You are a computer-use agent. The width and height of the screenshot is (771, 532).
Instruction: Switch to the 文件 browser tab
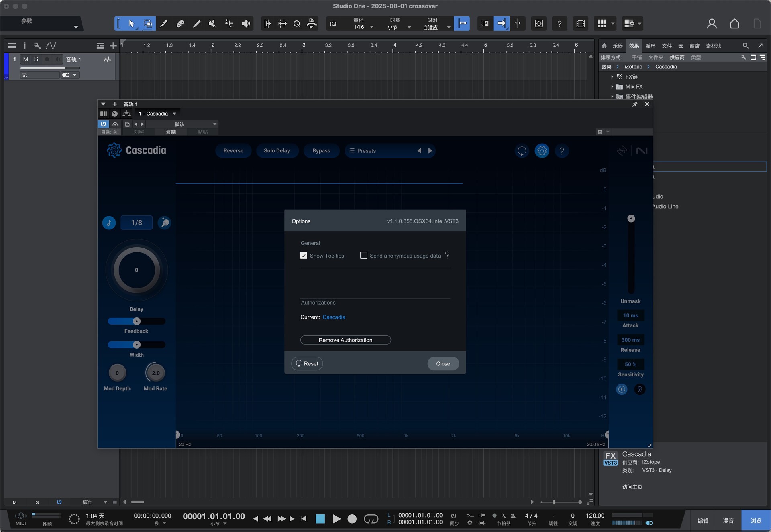pos(667,46)
